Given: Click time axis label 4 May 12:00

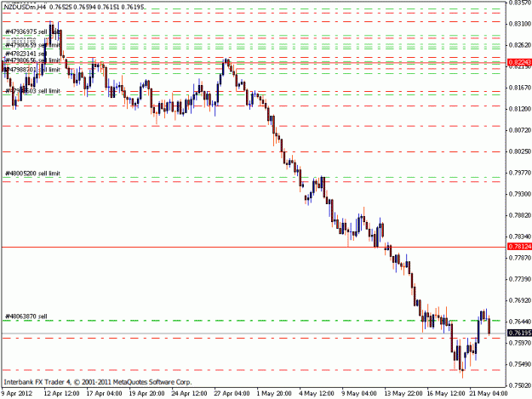Looking at the screenshot, I should 317,394.
